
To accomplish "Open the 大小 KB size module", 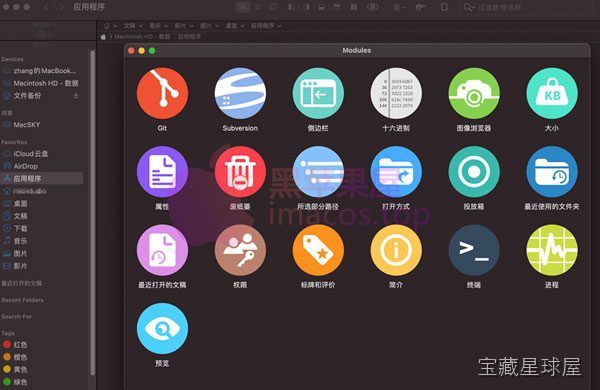I will pyautogui.click(x=552, y=93).
